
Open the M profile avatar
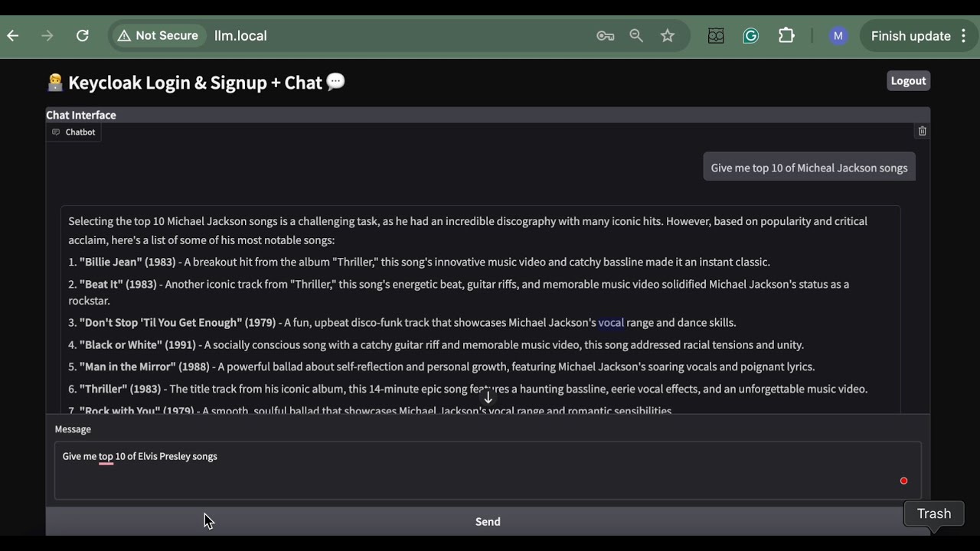[838, 36]
